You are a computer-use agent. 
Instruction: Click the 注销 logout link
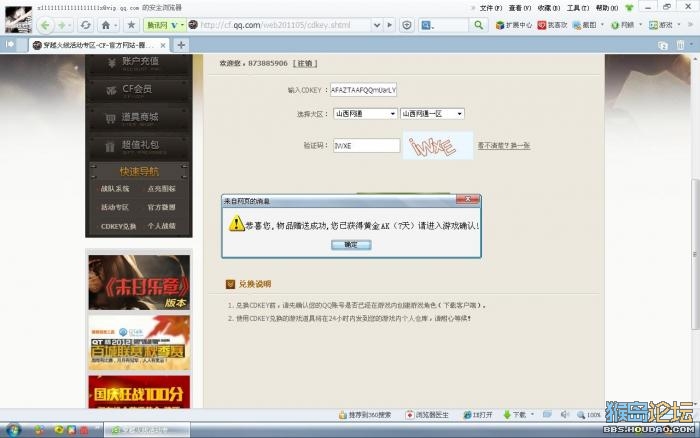pyautogui.click(x=305, y=63)
